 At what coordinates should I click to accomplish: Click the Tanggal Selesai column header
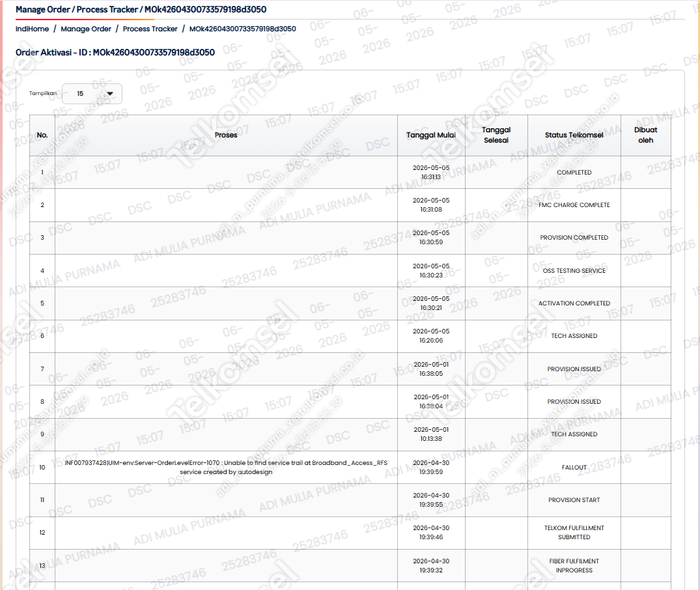tap(496, 135)
